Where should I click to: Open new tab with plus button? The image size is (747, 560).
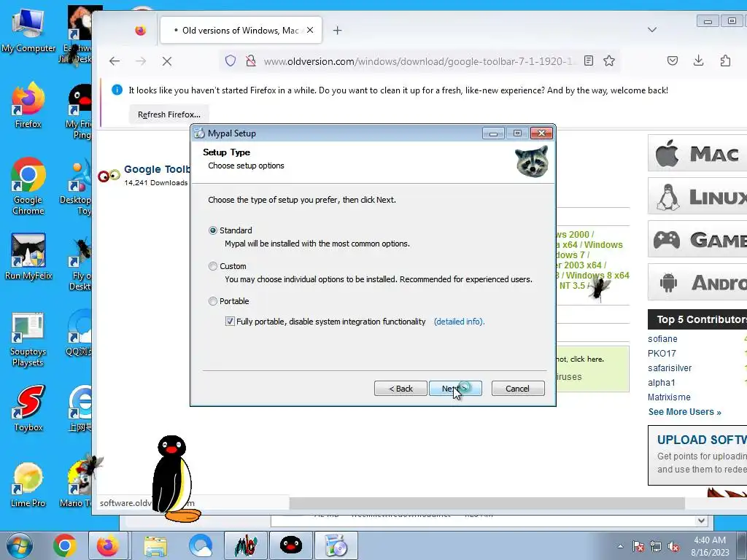(337, 31)
